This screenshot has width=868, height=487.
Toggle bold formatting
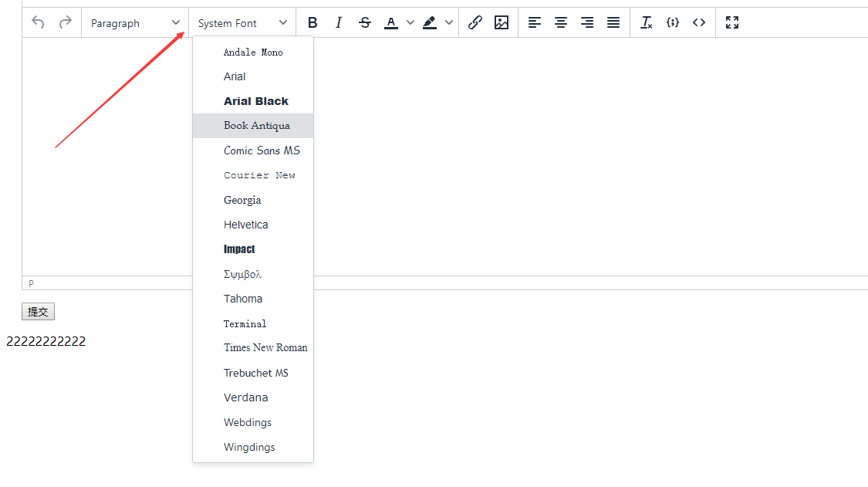coord(312,22)
